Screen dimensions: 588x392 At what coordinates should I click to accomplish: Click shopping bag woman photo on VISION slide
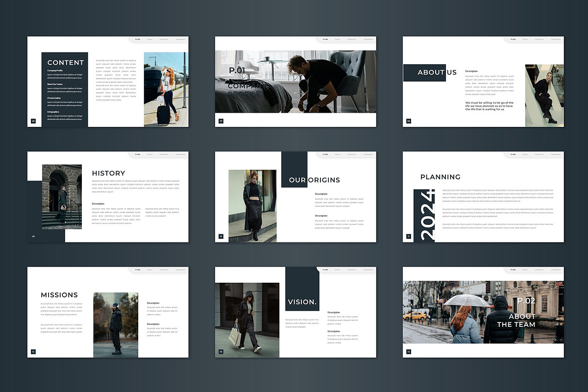(x=247, y=320)
